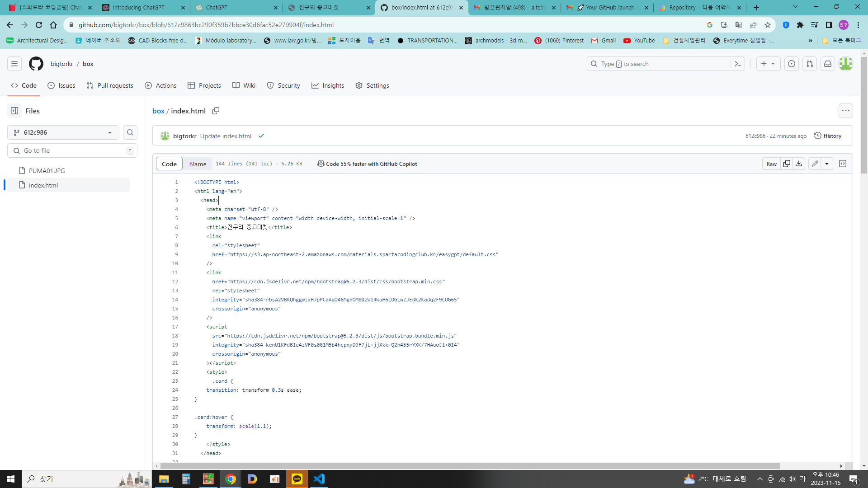Edit this file with pencil icon
The height and width of the screenshot is (488, 868).
click(815, 164)
